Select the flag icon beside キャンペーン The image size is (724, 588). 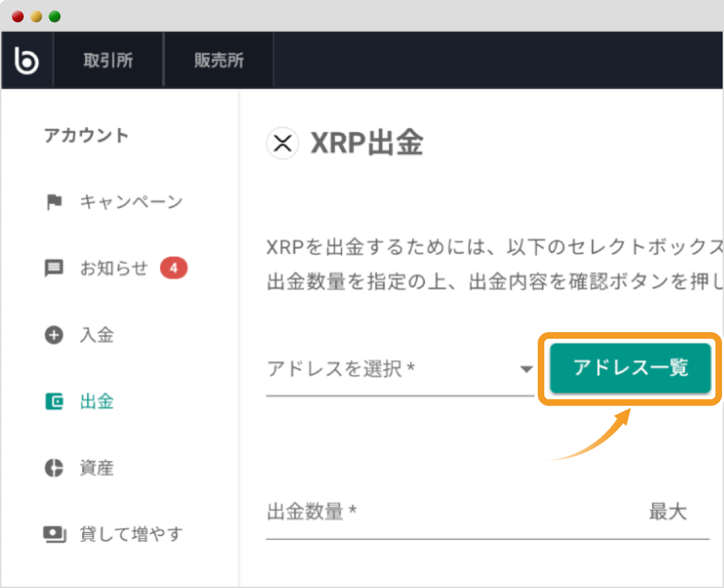pos(55,202)
